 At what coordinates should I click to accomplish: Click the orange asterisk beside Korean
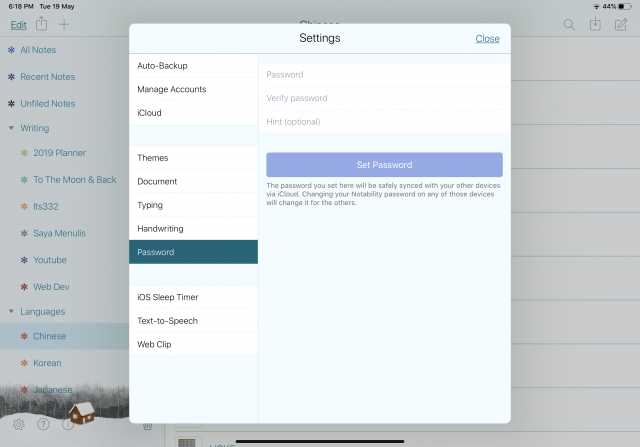coord(24,363)
